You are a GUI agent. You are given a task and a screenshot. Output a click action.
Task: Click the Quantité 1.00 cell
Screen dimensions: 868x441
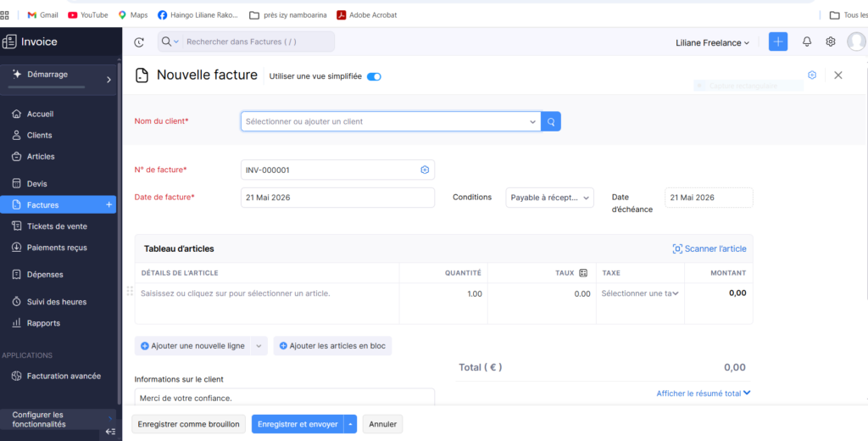443,303
